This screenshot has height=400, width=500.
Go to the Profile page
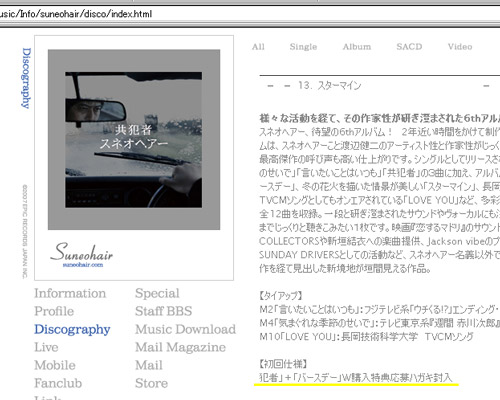click(x=54, y=311)
